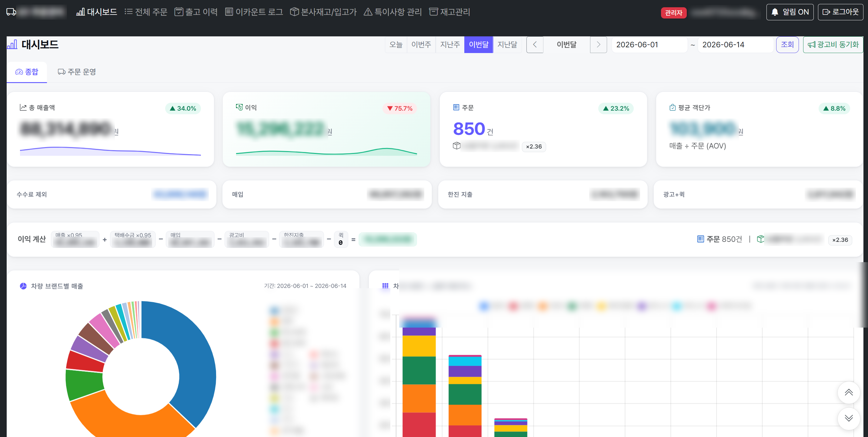
Task: Click the chart-line icon next to 총 매출액
Action: (23, 108)
